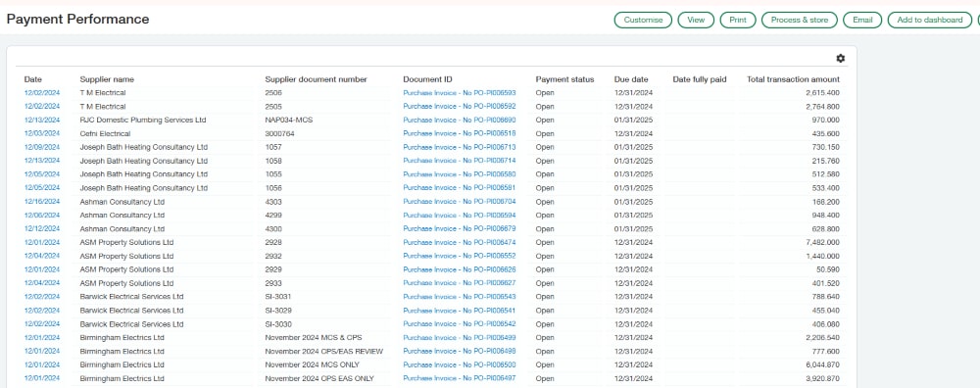Open Purchase Invoice PO-PI006594 link
980x388 pixels.
click(x=460, y=215)
